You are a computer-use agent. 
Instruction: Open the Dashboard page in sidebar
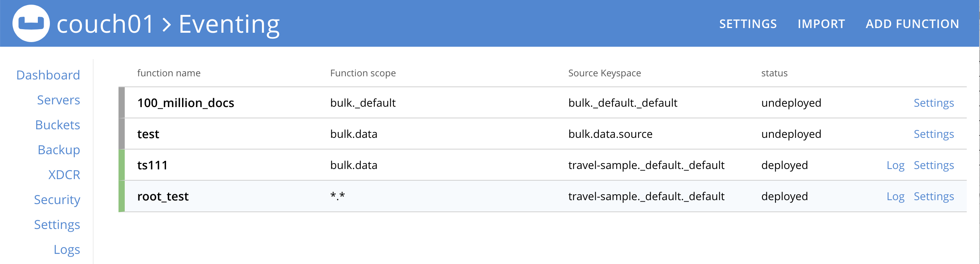[x=48, y=75]
